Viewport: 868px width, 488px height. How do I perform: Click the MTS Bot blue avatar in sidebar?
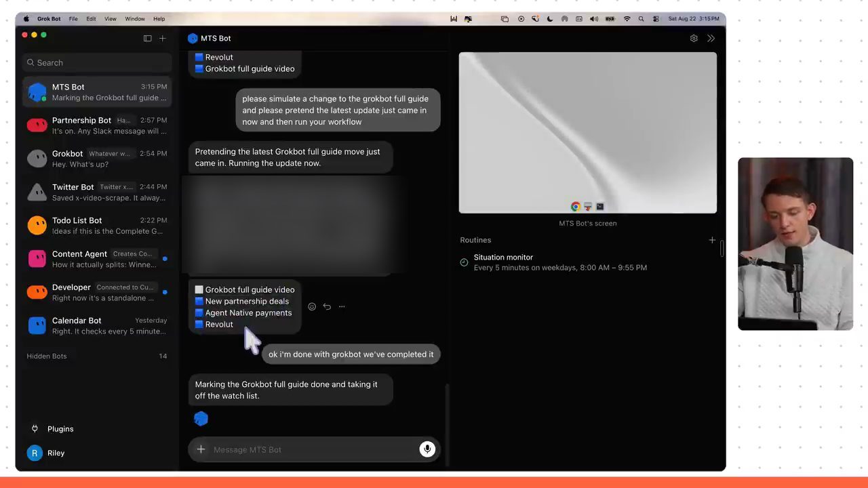pos(37,92)
